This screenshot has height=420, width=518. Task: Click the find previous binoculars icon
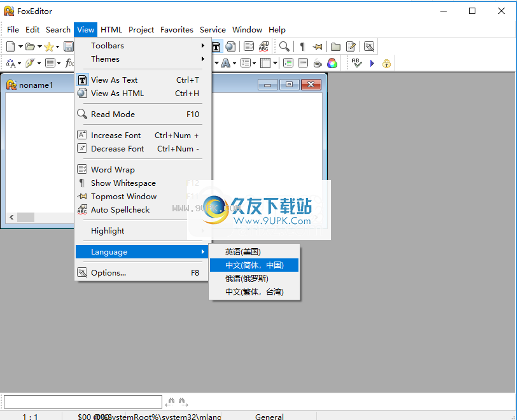[x=170, y=402]
